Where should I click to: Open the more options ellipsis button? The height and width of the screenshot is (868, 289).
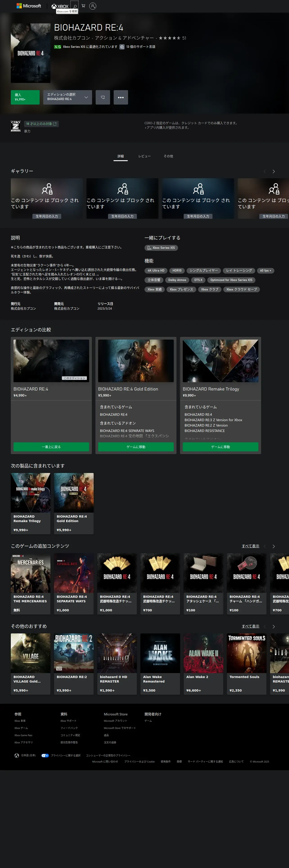click(121, 97)
